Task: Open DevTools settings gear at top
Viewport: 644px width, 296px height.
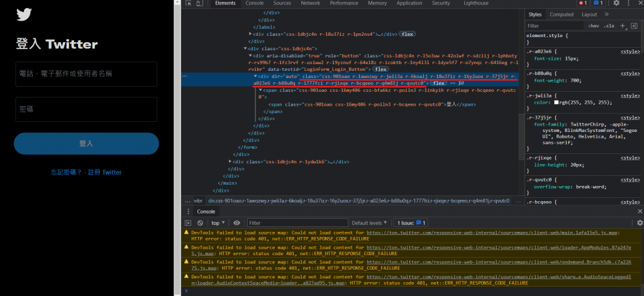Action: [x=616, y=3]
